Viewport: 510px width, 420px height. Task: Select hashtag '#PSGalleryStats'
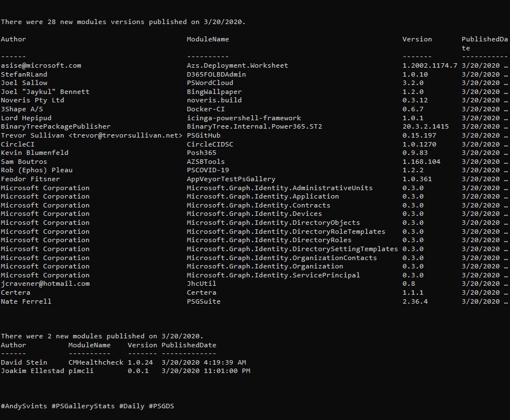tap(83, 407)
